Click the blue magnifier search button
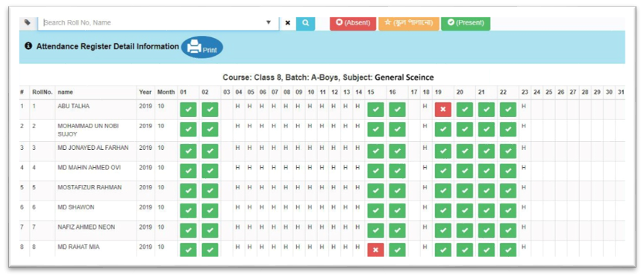 (305, 23)
